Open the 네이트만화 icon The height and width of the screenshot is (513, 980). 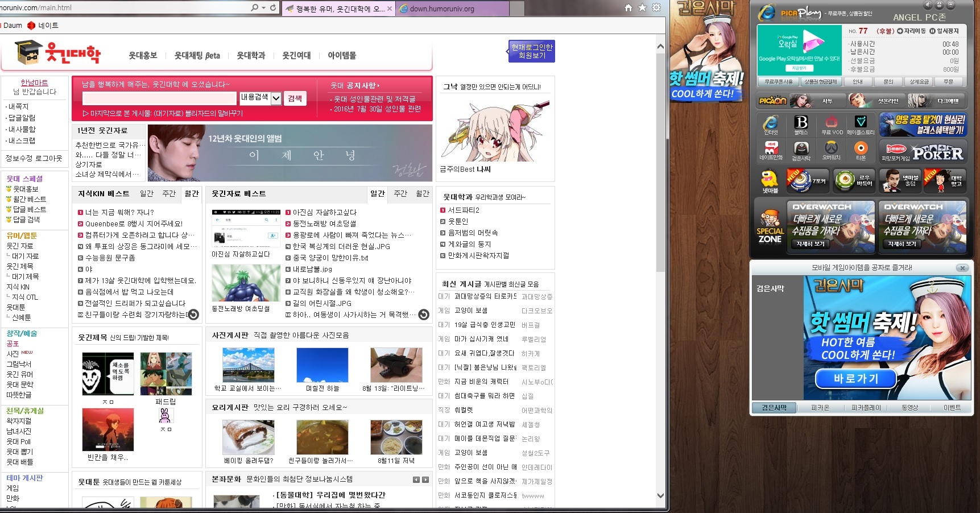[771, 150]
